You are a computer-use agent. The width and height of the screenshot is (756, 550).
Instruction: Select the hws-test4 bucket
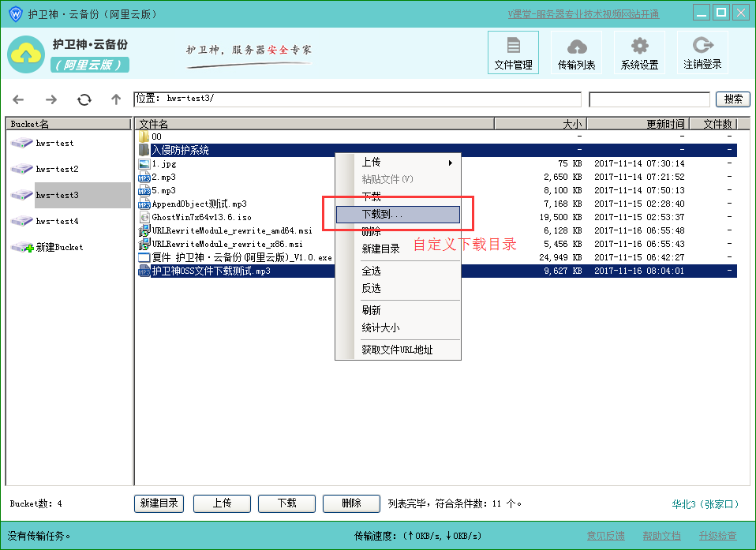55,222
